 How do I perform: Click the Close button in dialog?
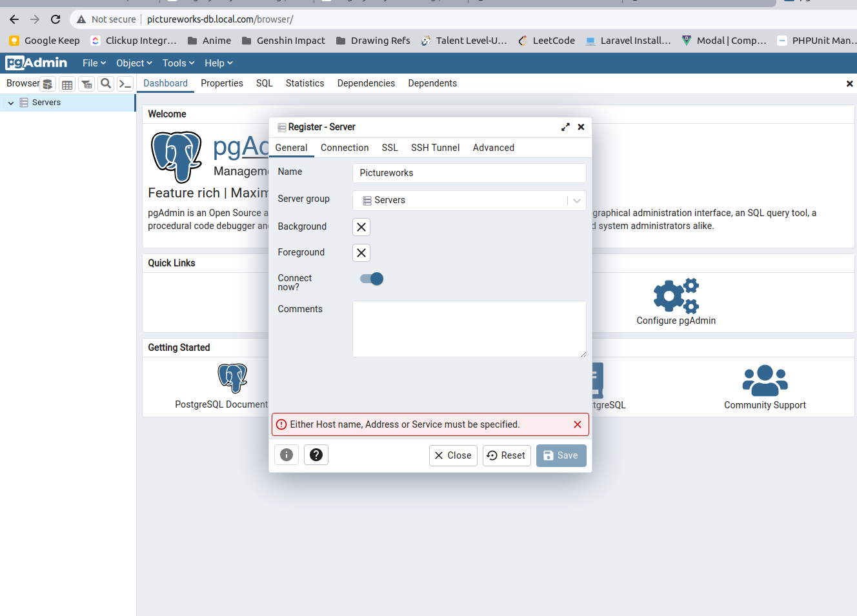point(453,455)
